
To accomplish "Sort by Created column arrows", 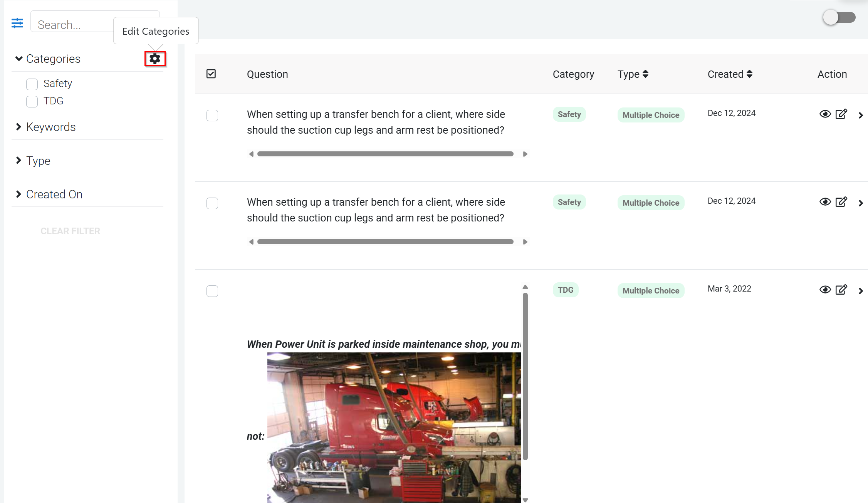I will 749,74.
